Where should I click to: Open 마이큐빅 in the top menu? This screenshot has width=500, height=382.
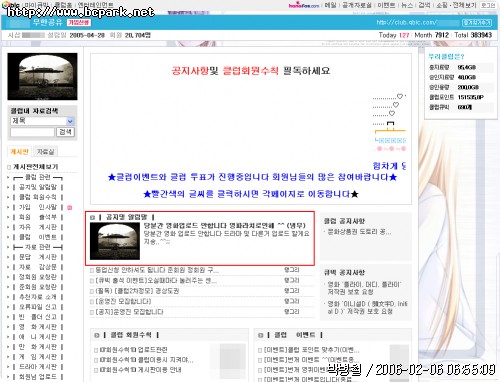(x=36, y=5)
